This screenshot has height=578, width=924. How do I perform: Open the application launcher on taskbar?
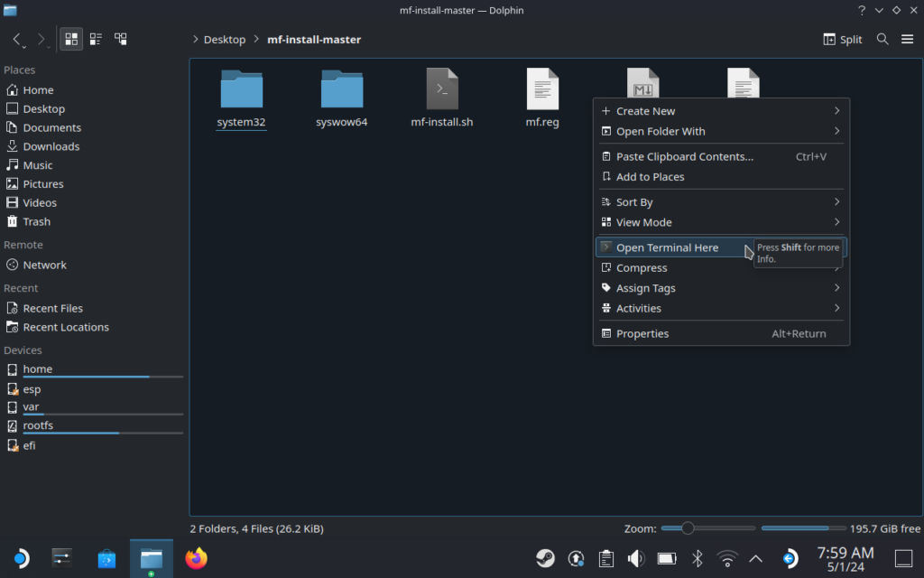click(21, 558)
